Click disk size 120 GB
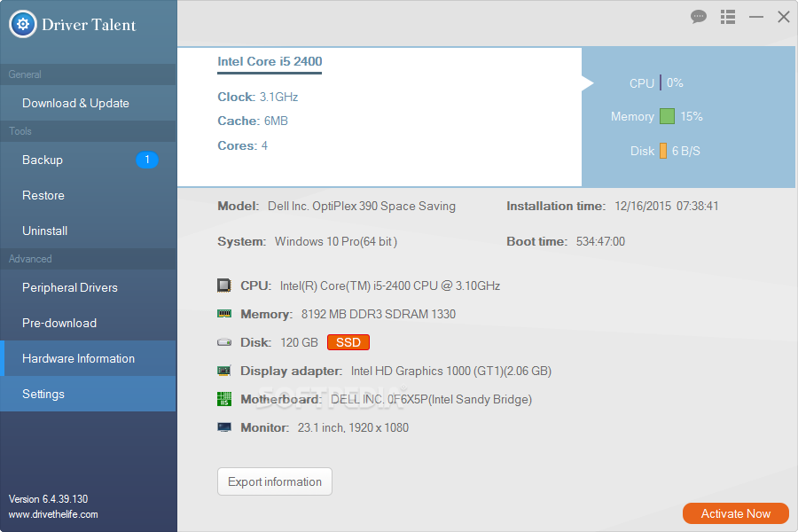 (x=300, y=342)
